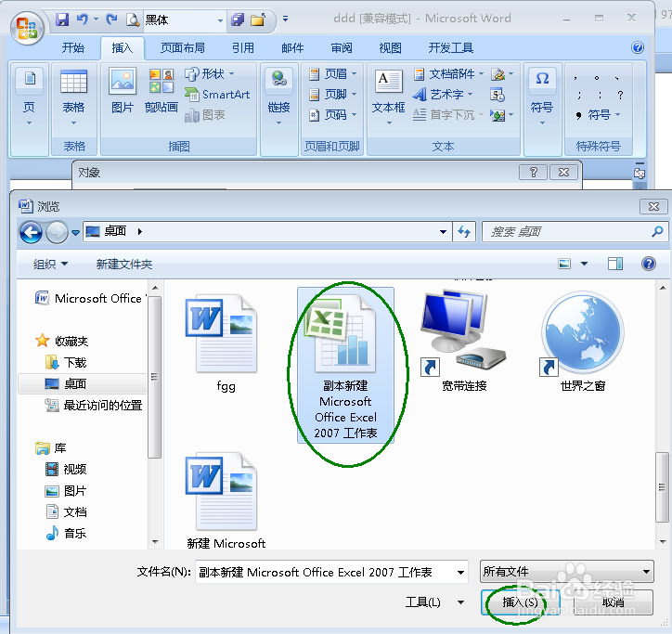The image size is (672, 634).
Task: Insert SmartArt graphic
Action: pos(217,95)
